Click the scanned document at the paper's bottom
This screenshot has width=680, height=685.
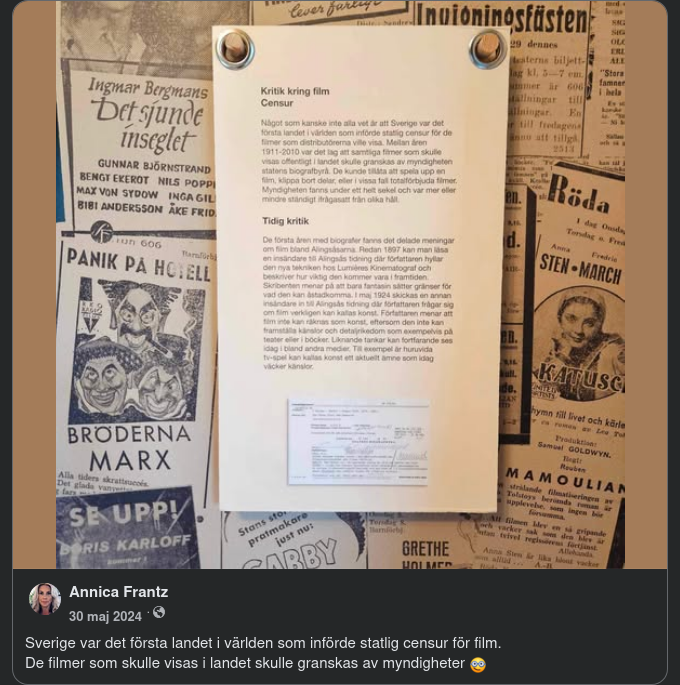[x=358, y=442]
